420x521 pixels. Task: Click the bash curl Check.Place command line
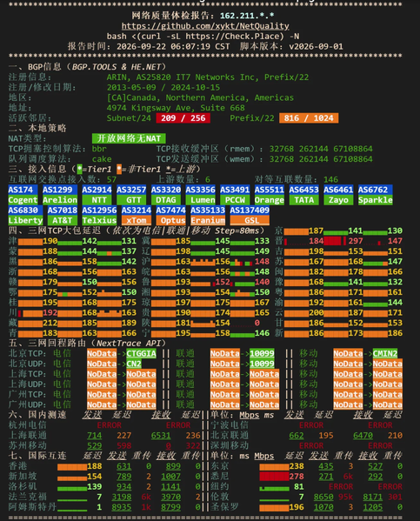(x=203, y=37)
